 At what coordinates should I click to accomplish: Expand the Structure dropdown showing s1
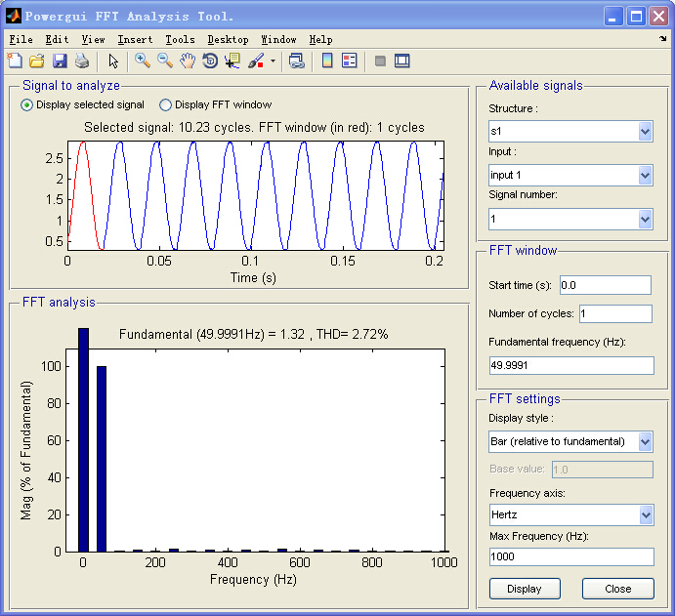pos(645,131)
